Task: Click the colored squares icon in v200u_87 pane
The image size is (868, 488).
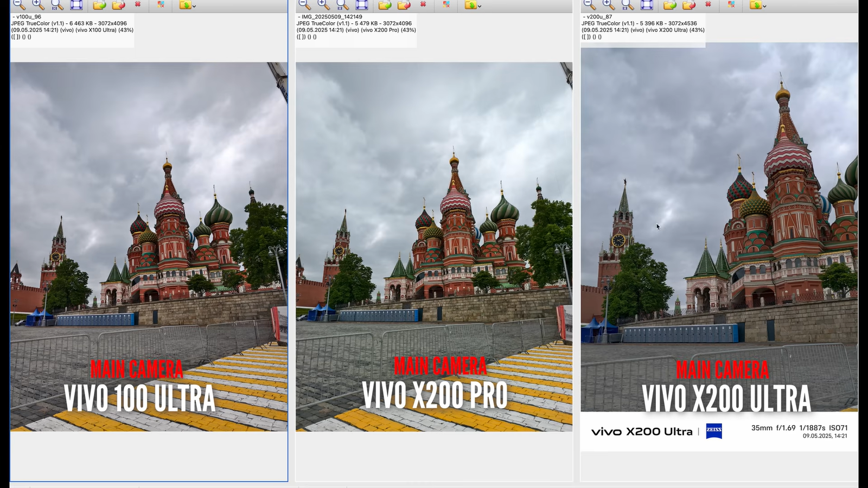Action: click(x=731, y=4)
